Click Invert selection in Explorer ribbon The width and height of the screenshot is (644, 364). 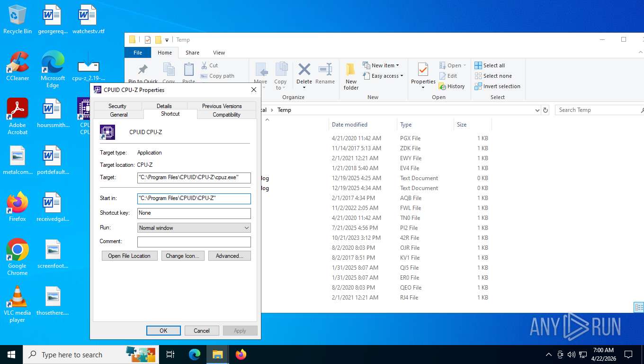click(497, 86)
